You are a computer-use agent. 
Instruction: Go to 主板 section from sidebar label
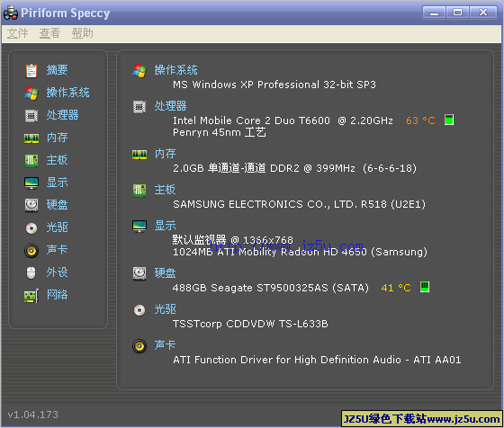click(57, 159)
